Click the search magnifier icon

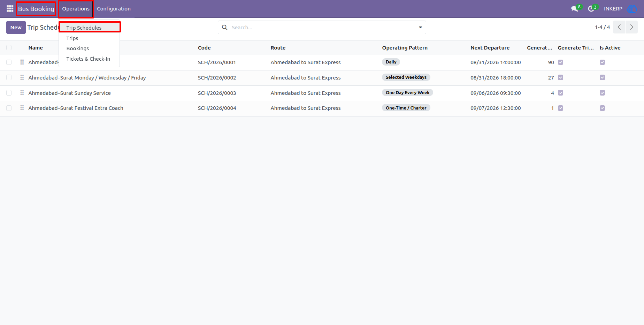(x=225, y=27)
